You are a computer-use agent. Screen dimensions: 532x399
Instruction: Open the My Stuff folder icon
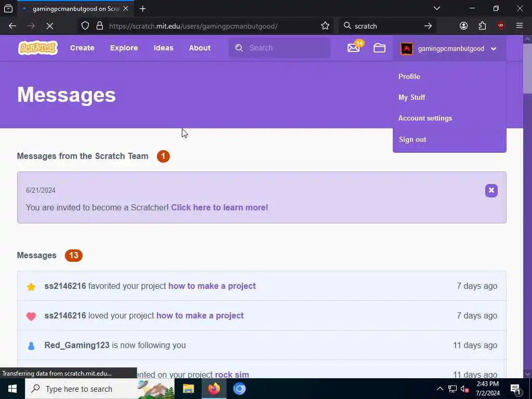(x=379, y=48)
